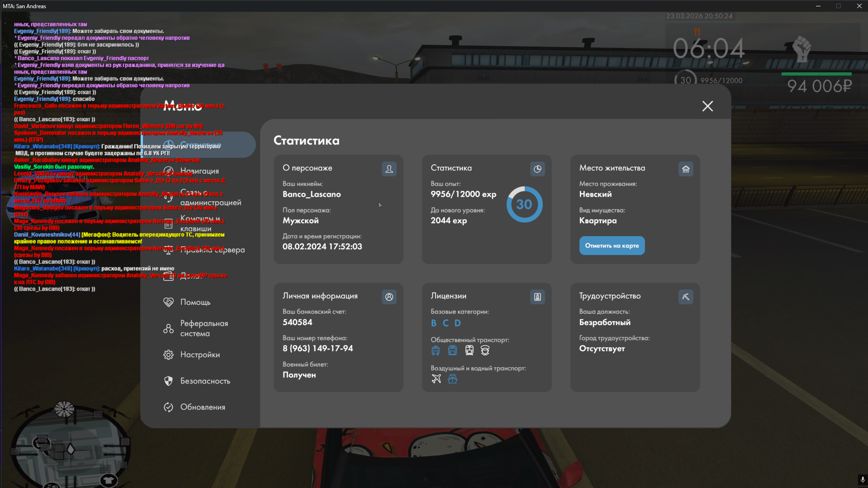868x488 pixels.
Task: Open the Реферальная система section
Action: click(x=204, y=329)
